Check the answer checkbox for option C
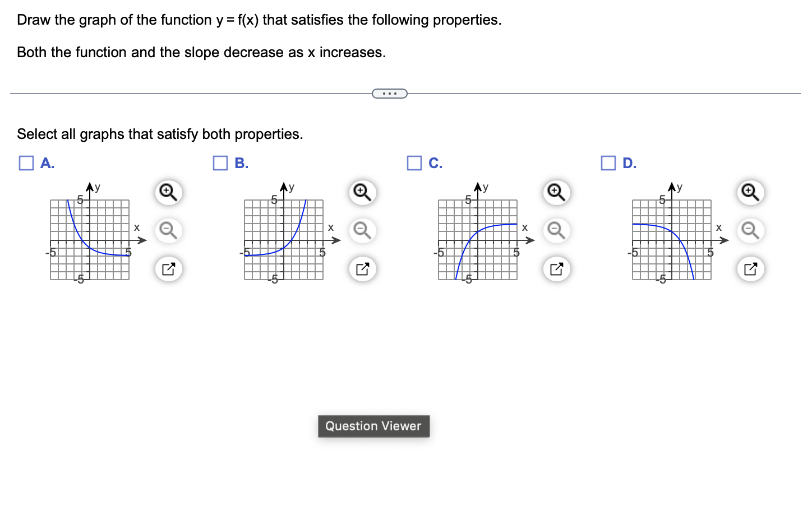Viewport: 812px width, 511px height. click(x=414, y=162)
